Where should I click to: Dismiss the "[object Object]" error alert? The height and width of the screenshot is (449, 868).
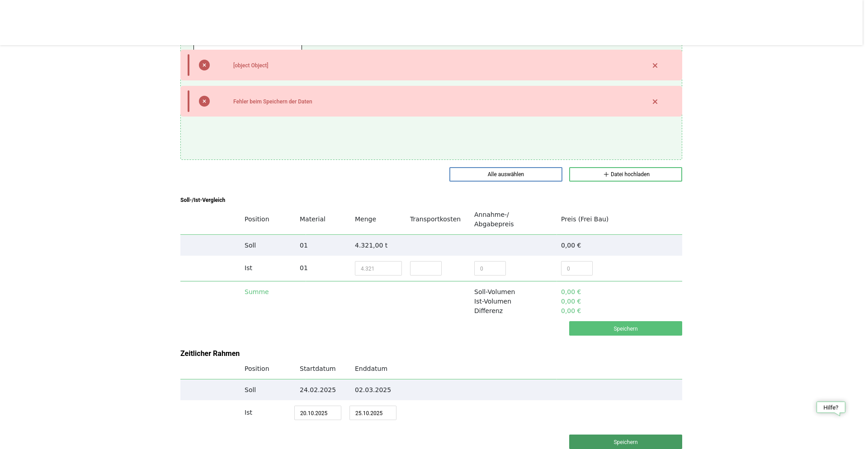coord(655,65)
